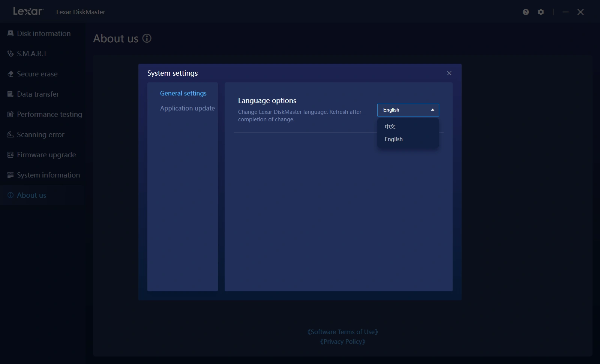600x364 pixels.
Task: Open Disk information page
Action: [x=43, y=33]
